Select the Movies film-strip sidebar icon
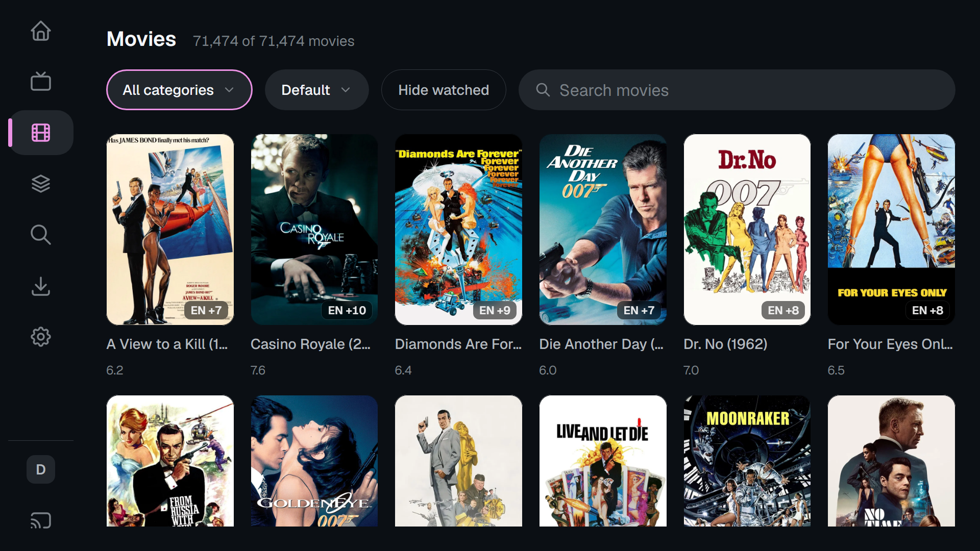Screen dimensions: 980x551 [41, 133]
